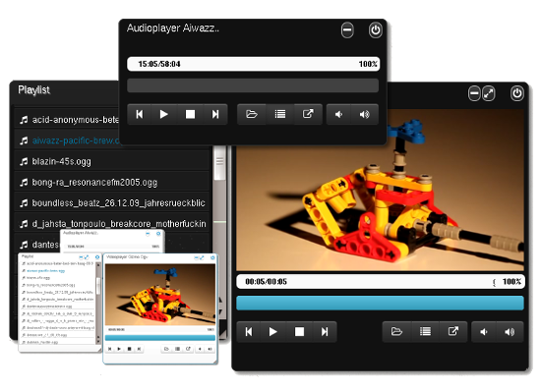
Task: Toggle fullscreen in video player window
Action: pyautogui.click(x=489, y=93)
